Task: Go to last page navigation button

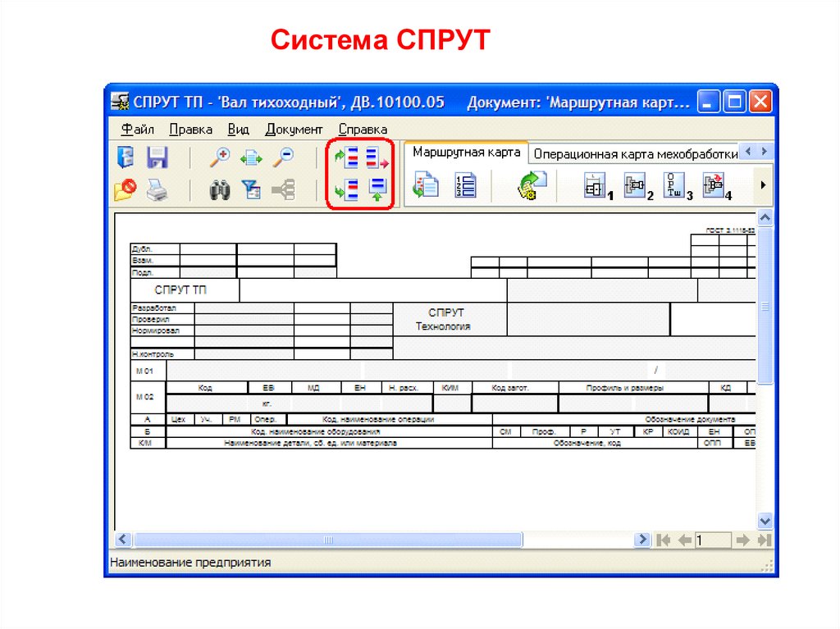Action: click(x=765, y=540)
